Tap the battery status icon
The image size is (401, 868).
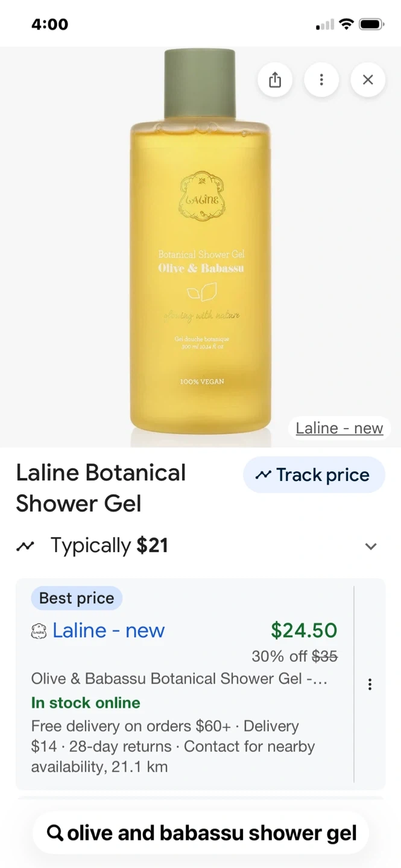[371, 24]
